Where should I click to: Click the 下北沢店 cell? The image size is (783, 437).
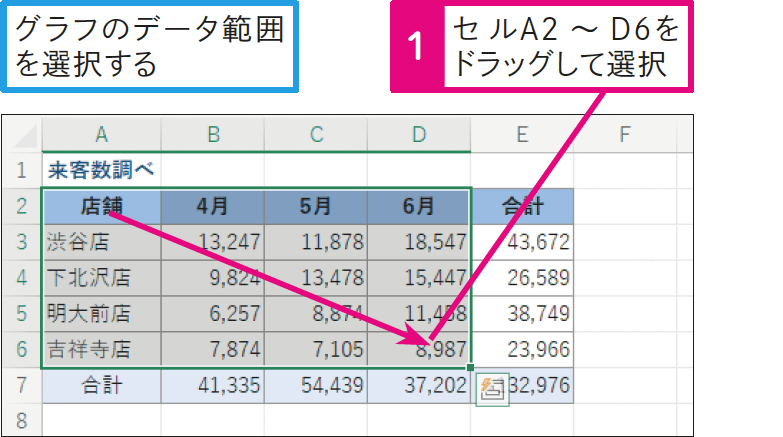pyautogui.click(x=101, y=278)
